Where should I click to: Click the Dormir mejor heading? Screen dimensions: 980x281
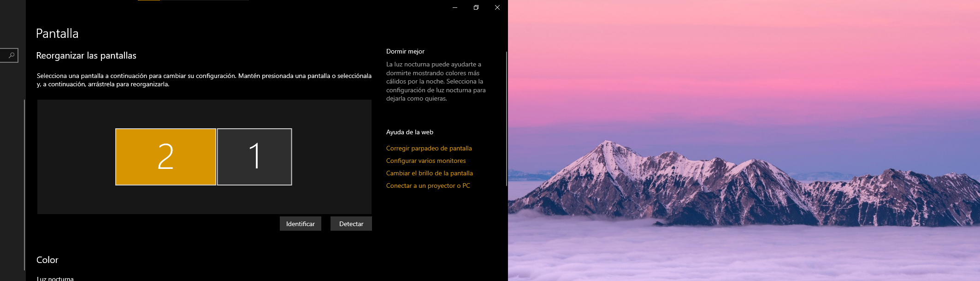[x=405, y=51]
